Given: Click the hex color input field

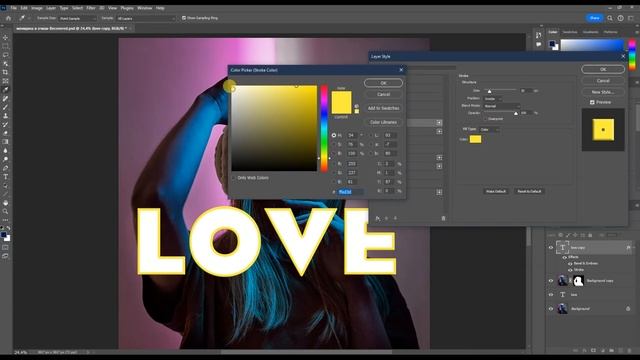Looking at the screenshot, I should [x=351, y=192].
